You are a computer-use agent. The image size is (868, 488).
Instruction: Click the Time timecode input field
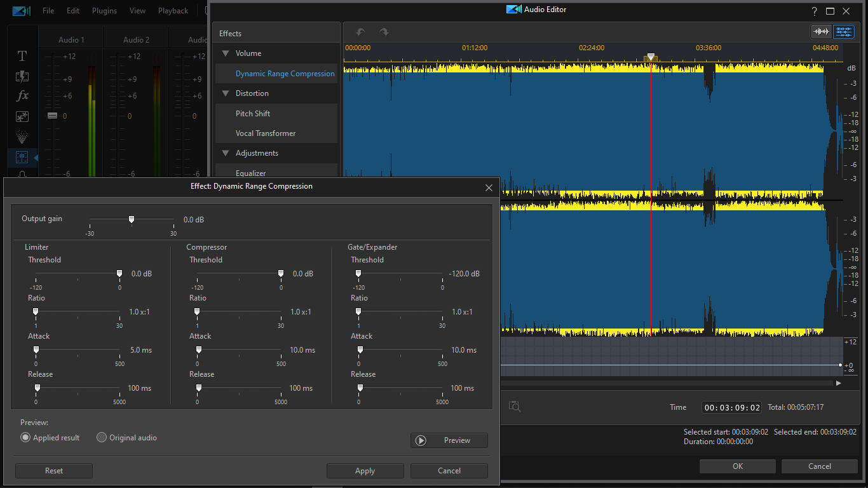(731, 407)
